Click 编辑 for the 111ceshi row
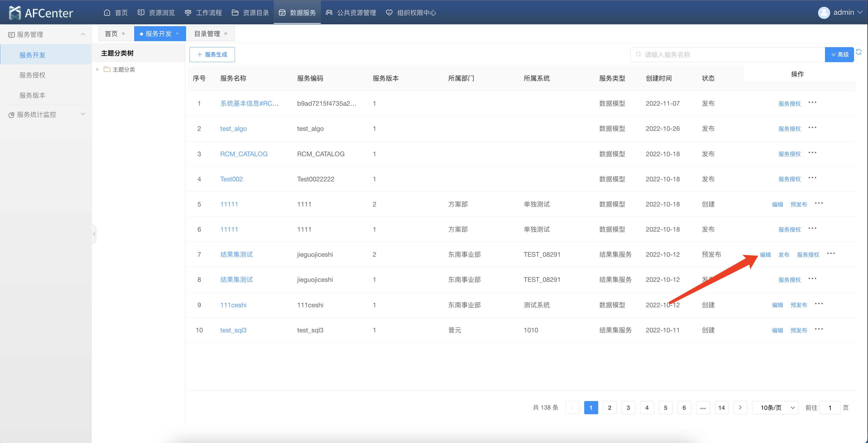Image resolution: width=868 pixels, height=443 pixels. coord(777,305)
